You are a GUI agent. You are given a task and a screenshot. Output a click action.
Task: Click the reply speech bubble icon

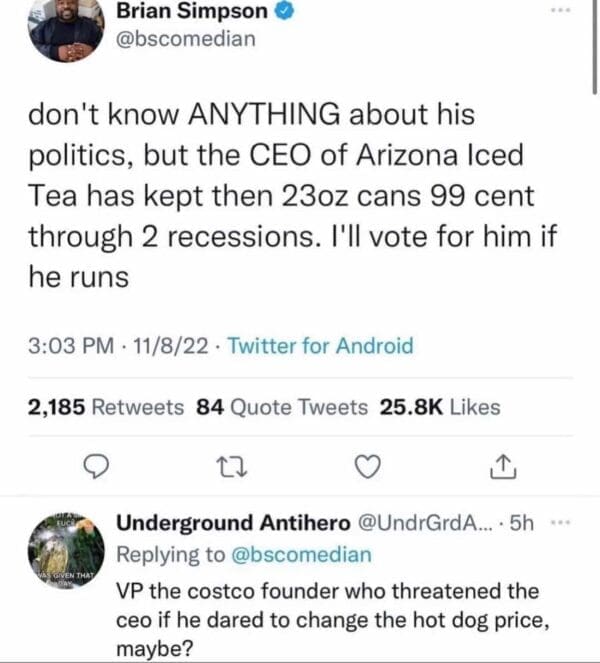click(x=98, y=465)
